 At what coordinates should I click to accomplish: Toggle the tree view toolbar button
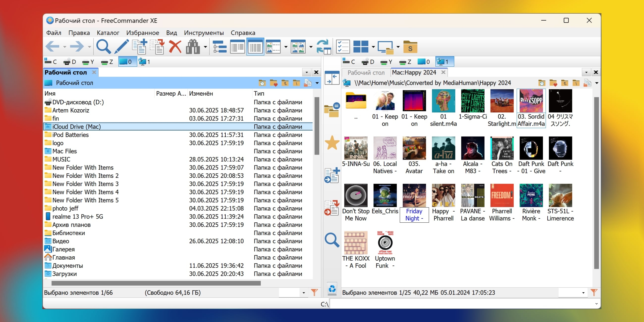click(219, 47)
